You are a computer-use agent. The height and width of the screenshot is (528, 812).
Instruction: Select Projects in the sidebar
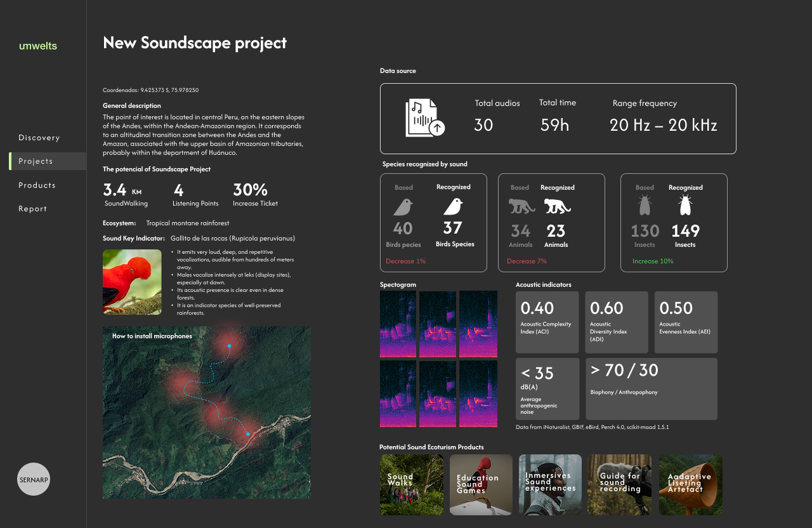36,161
